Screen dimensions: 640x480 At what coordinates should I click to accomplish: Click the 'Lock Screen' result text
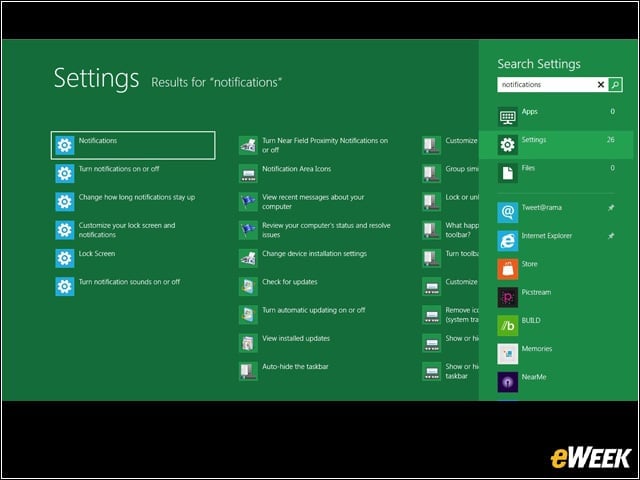(97, 253)
